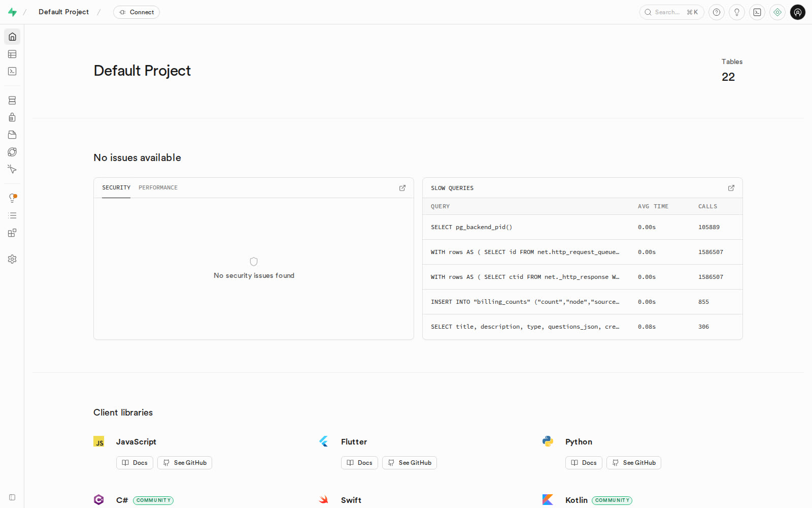Open slow queries external link icon
Image resolution: width=812 pixels, height=508 pixels.
click(x=731, y=188)
